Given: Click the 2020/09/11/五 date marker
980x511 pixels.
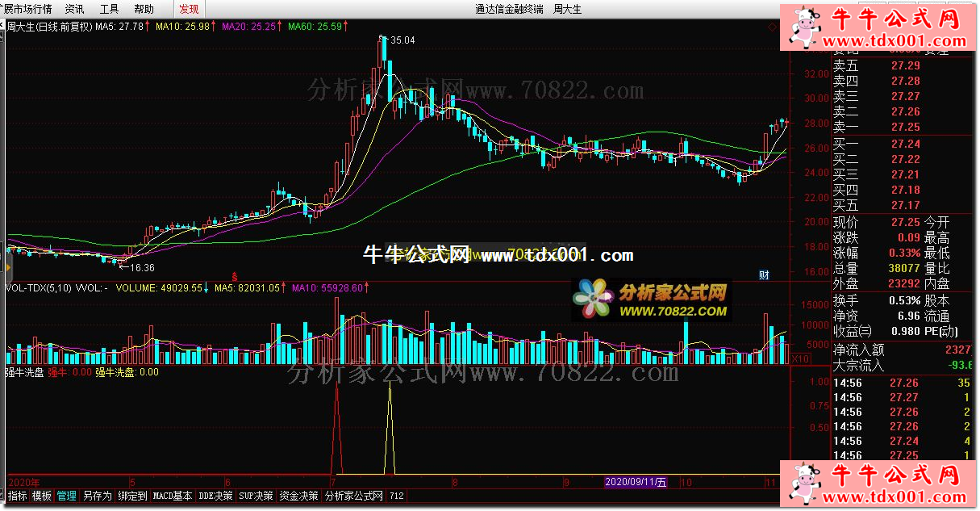Looking at the screenshot, I should 636,482.
